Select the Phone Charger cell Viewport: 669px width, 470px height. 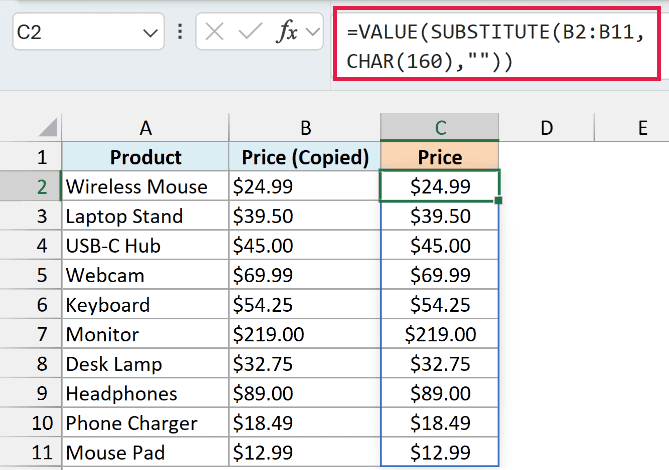[145, 423]
